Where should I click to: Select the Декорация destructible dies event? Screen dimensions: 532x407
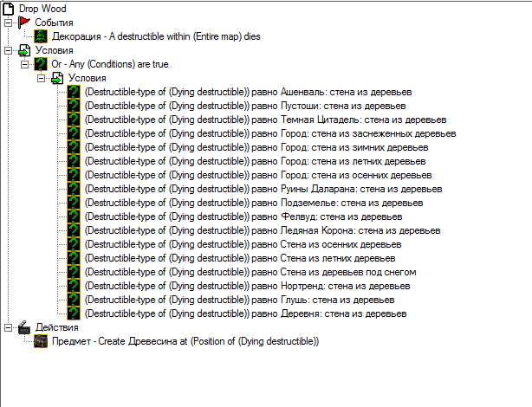tap(156, 36)
